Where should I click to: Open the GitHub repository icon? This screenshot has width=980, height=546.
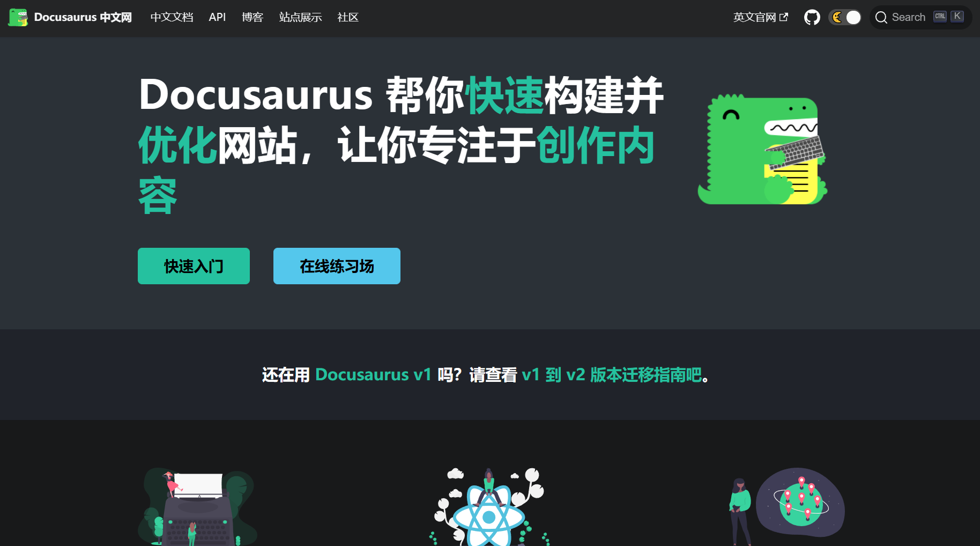pos(812,17)
